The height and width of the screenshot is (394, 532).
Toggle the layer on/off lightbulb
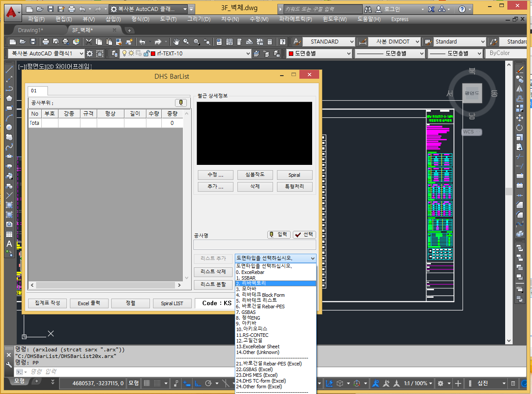(x=124, y=54)
